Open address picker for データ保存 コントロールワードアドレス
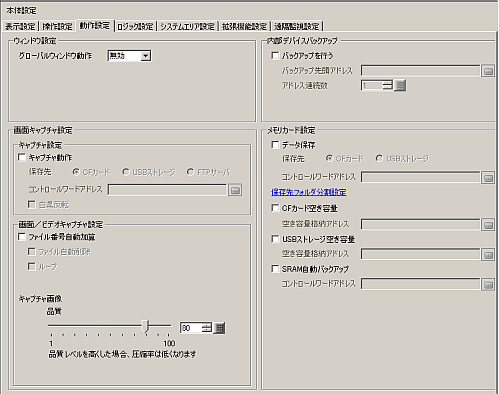Screen dimensions: 500x394 tap(488, 178)
